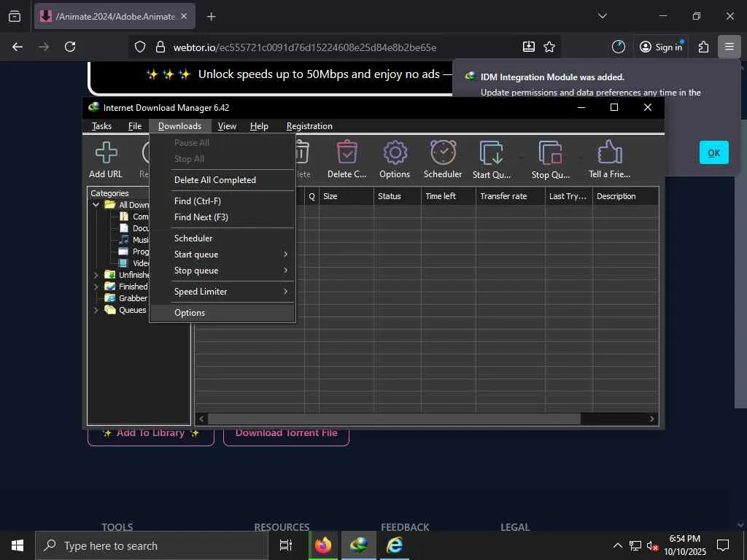Click the Status column header
This screenshot has width=747, height=560.
click(x=398, y=196)
